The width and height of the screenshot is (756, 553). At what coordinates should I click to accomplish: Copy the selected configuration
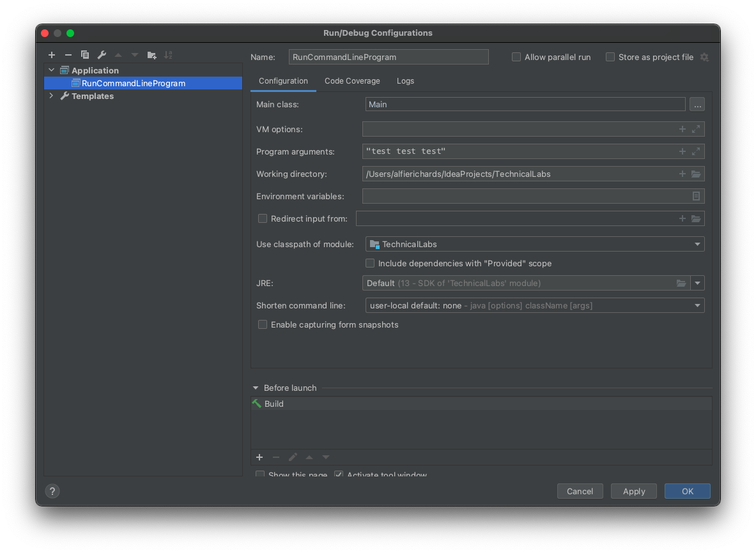coord(85,55)
